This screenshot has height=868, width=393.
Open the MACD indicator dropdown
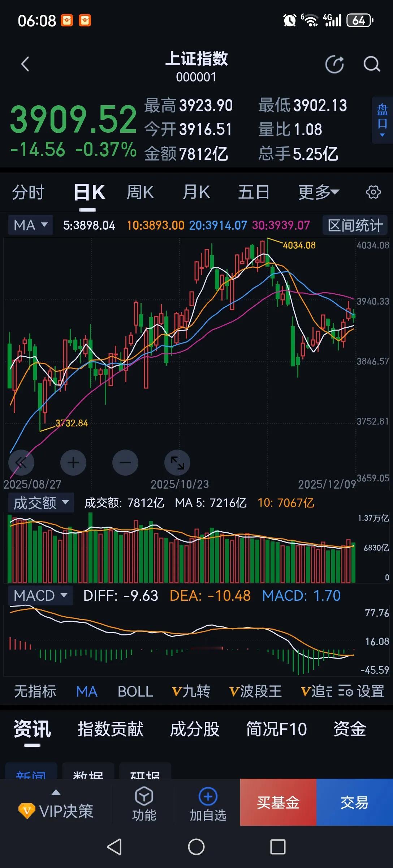(x=40, y=595)
